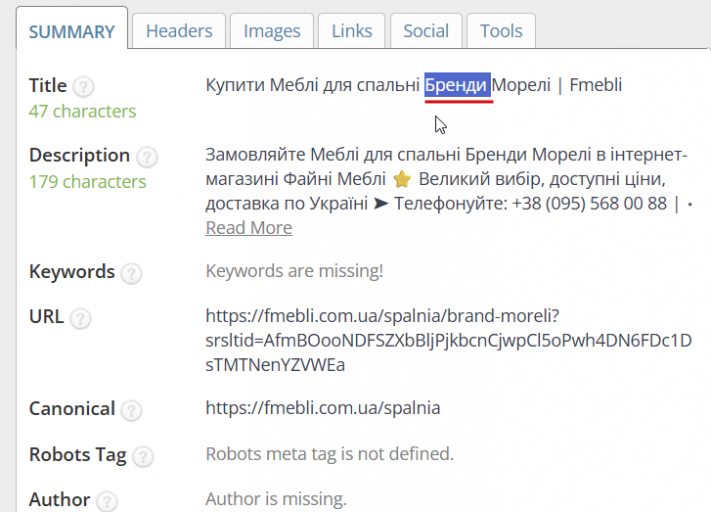This screenshot has width=711, height=512.
Task: Click the help icon next to Author
Action: tap(107, 501)
